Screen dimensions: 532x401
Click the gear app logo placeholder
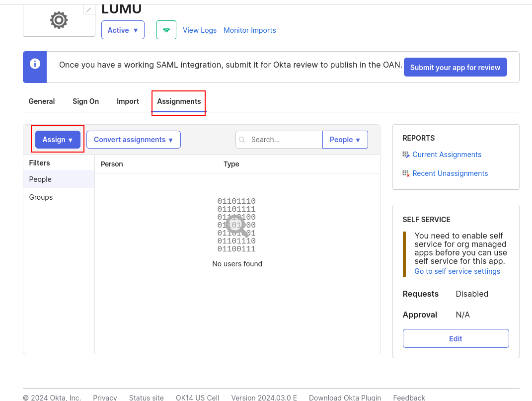point(59,20)
